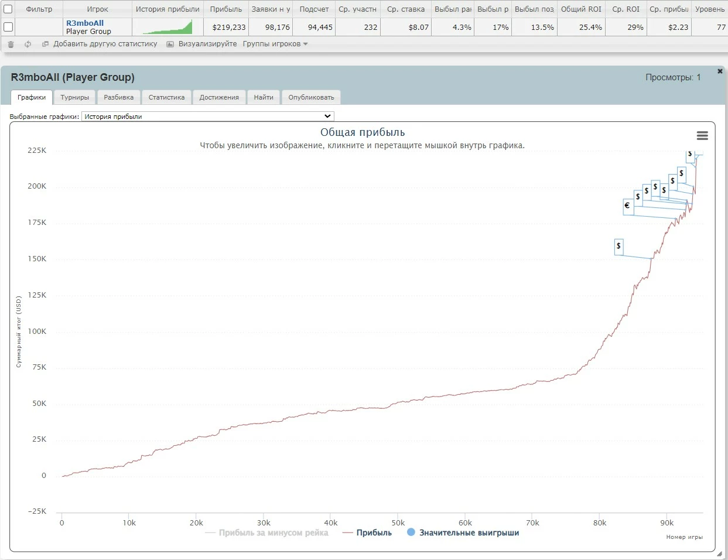Image resolution: width=728 pixels, height=560 pixels.
Task: Open the R3mboAll player link
Action: click(x=85, y=23)
